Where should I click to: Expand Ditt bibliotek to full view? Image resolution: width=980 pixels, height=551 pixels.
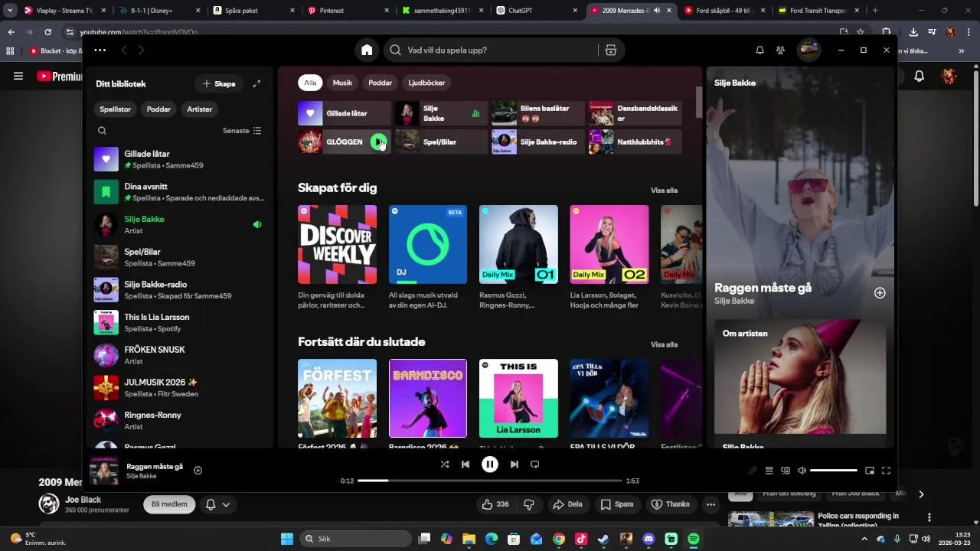tap(256, 83)
